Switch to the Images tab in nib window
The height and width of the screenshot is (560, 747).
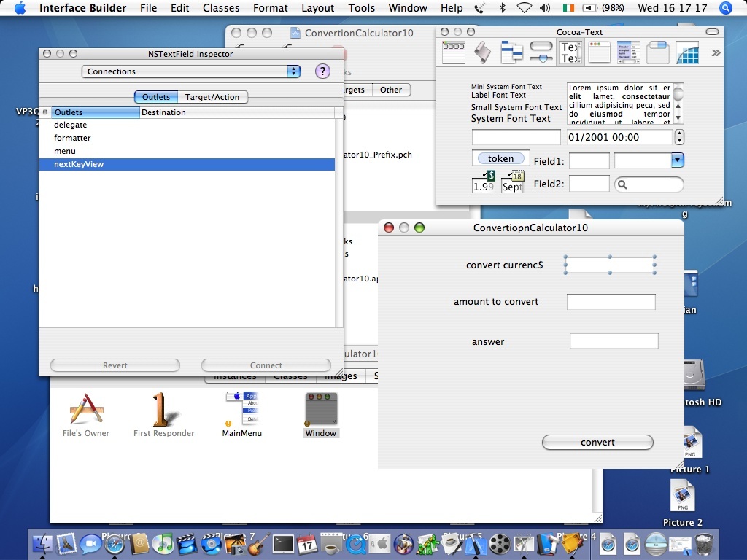tap(341, 376)
